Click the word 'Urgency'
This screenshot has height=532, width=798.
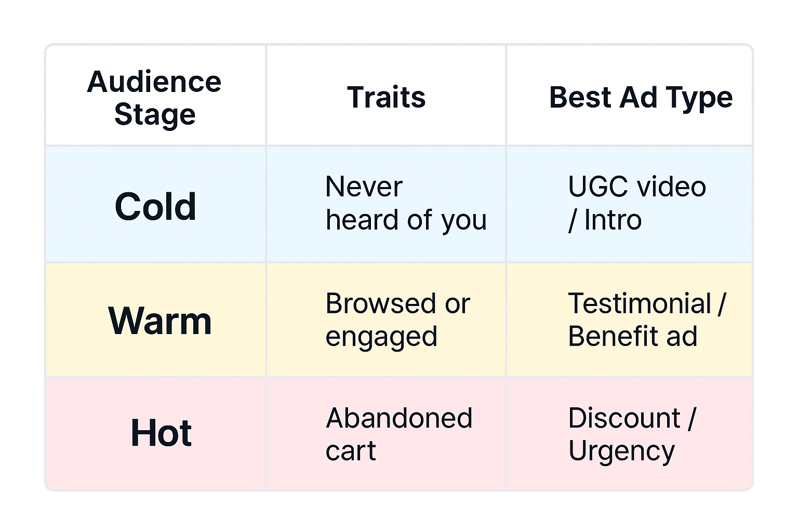621,451
